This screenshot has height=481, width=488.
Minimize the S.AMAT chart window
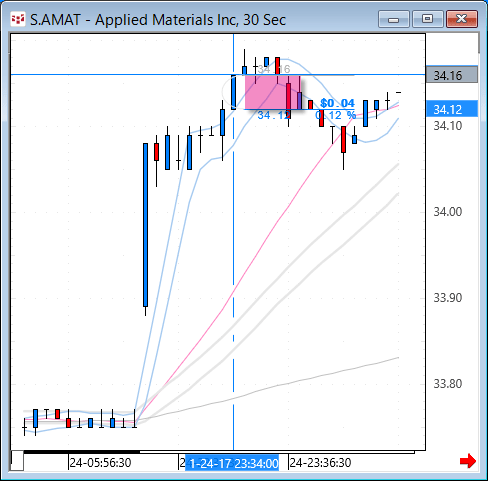point(394,19)
